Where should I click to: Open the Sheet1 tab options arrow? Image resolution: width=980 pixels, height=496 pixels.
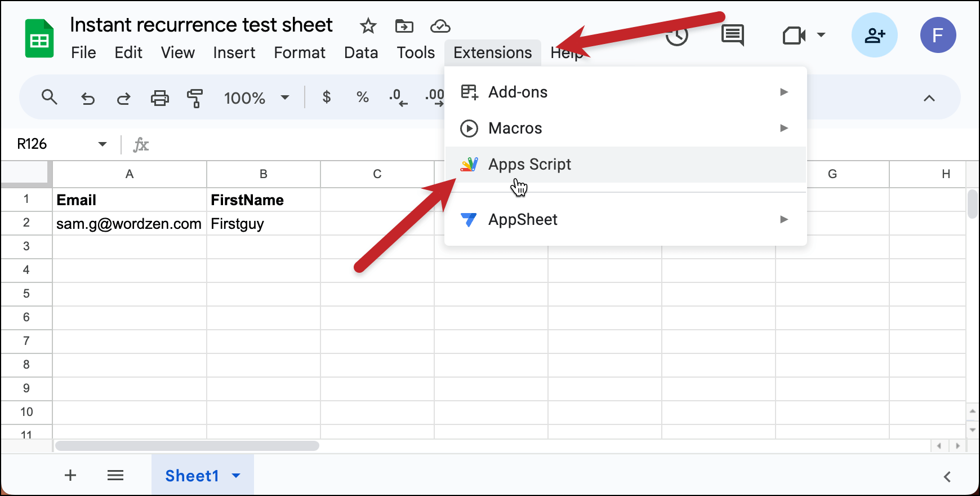click(236, 476)
